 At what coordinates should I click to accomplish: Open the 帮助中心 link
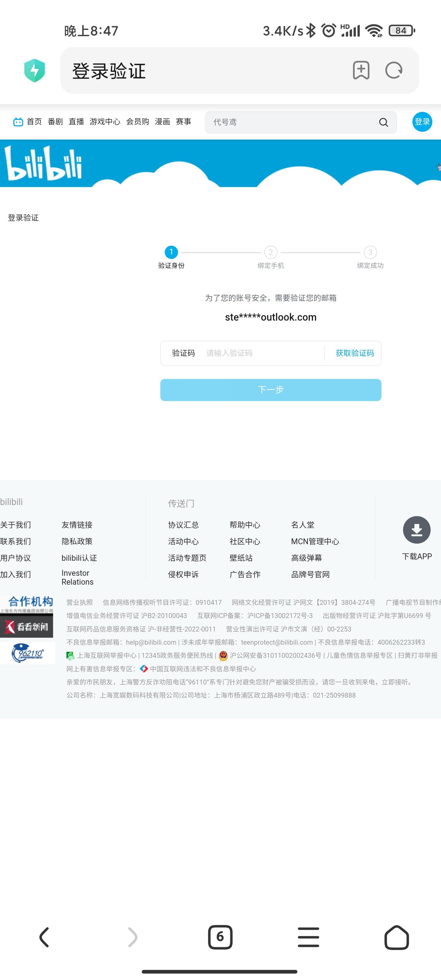(245, 525)
